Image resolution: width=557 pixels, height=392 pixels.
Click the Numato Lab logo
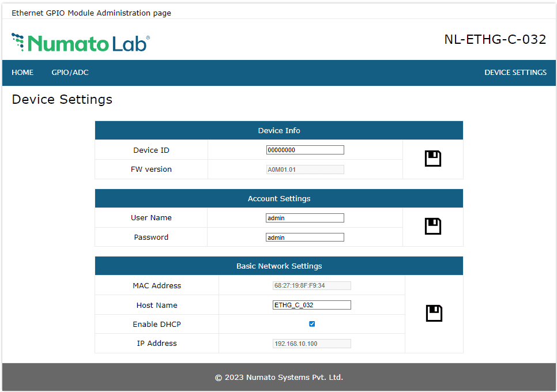click(x=81, y=43)
